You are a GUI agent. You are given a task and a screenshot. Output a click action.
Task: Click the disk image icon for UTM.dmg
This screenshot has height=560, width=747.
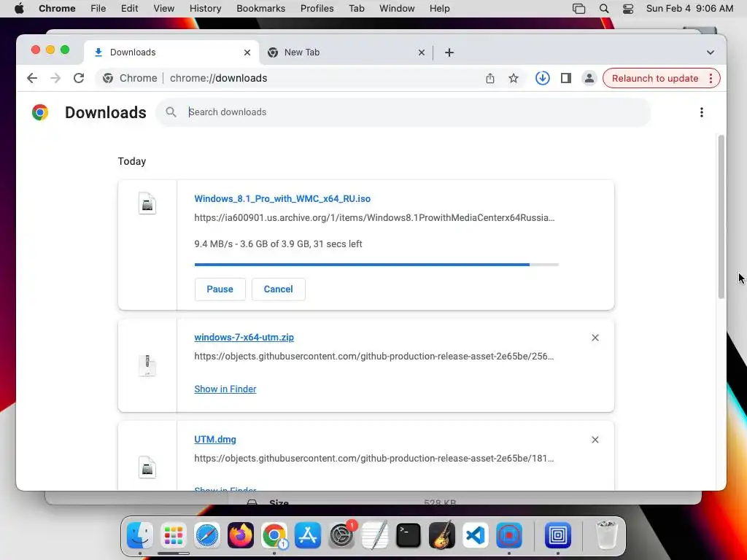pos(147,467)
